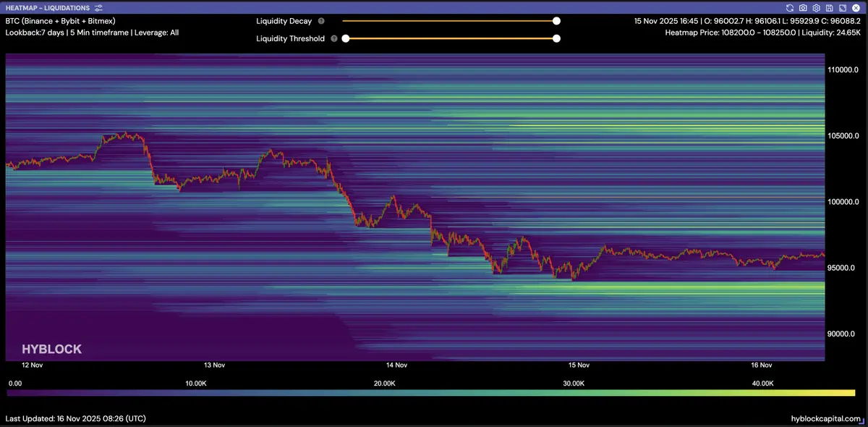Open the hyblockcapital.com link
Image resolution: width=868 pixels, height=427 pixels.
tap(826, 419)
